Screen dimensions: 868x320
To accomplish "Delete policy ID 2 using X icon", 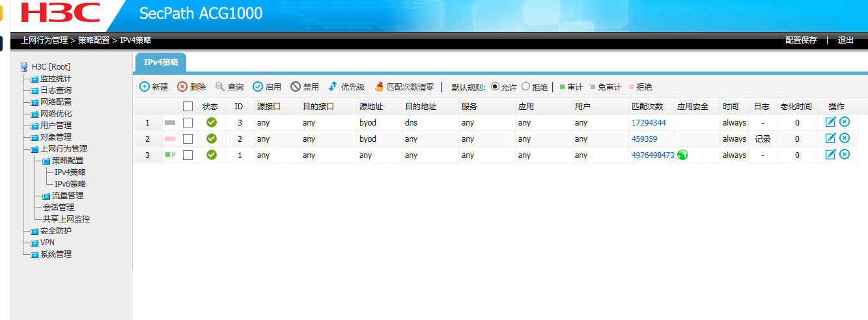I will point(845,138).
